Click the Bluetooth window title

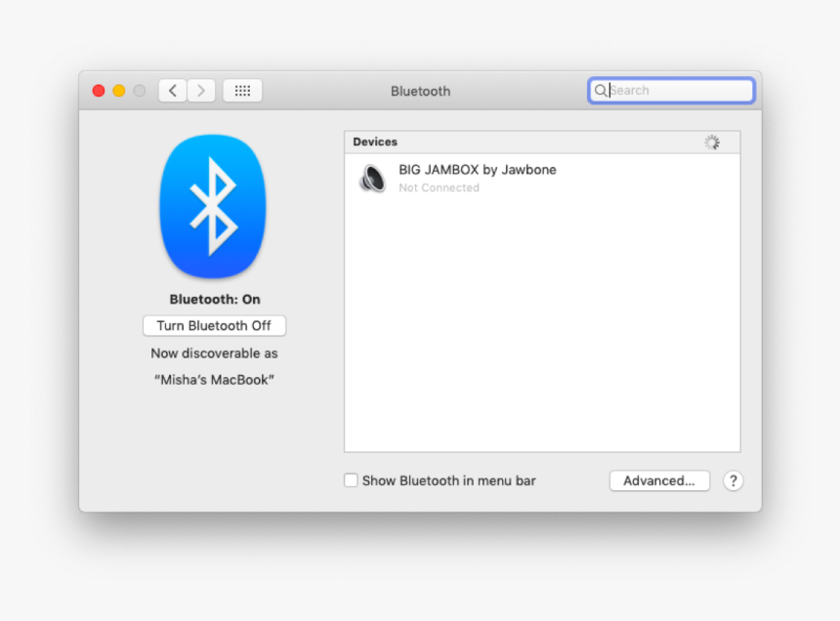pos(420,90)
